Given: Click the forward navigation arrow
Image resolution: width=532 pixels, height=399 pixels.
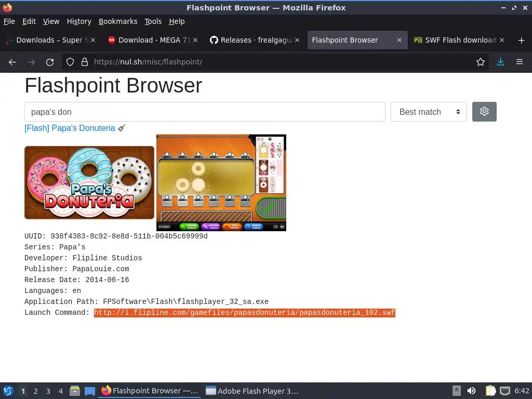Looking at the screenshot, I should [x=31, y=62].
